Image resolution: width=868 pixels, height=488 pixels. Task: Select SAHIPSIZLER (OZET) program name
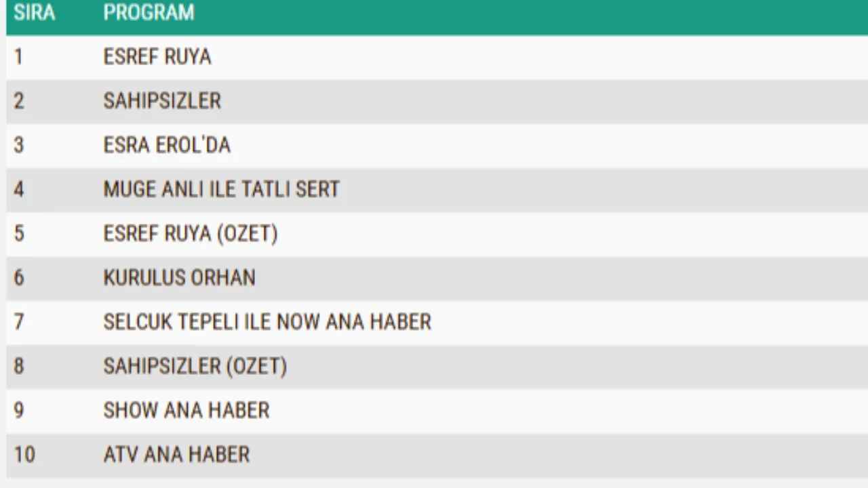pyautogui.click(x=195, y=366)
